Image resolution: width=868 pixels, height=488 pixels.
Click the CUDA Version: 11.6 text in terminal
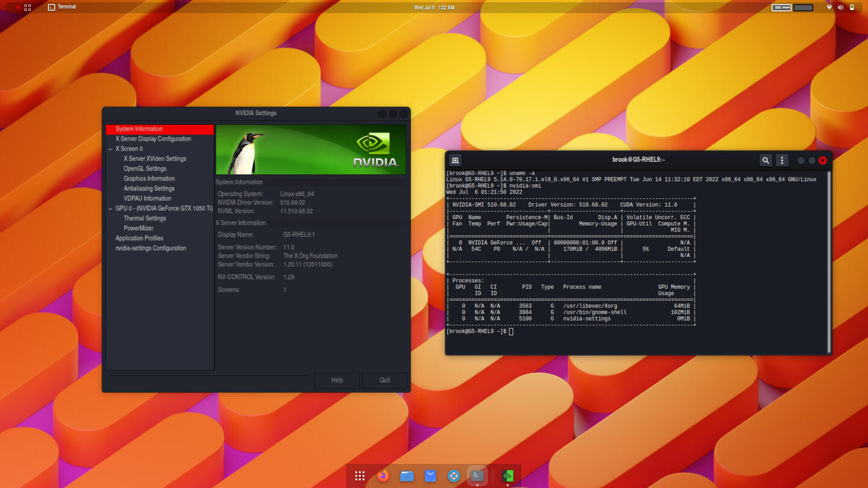(x=649, y=205)
